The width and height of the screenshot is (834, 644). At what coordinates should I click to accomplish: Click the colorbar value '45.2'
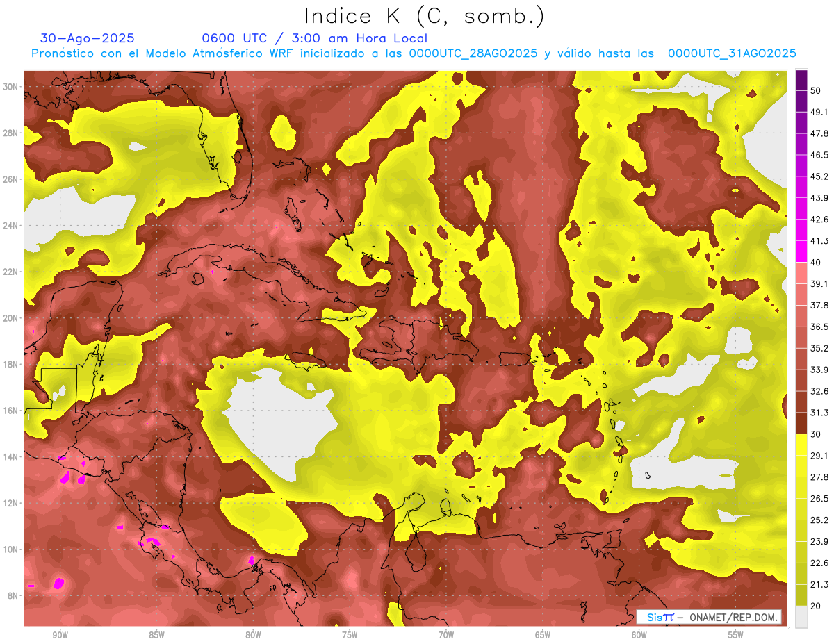coord(819,176)
